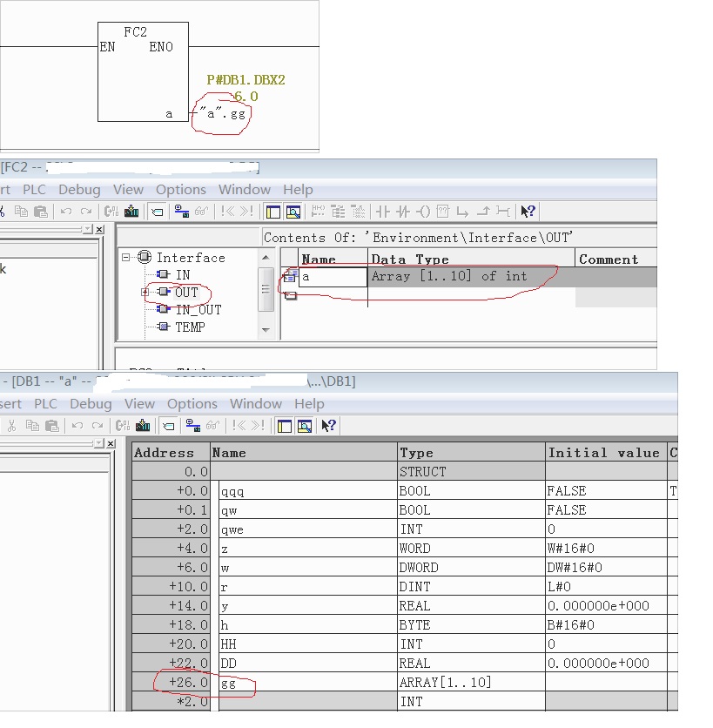The height and width of the screenshot is (728, 713).
Task: Click Paste icon in FC2 window toolbar
Action: click(x=41, y=212)
